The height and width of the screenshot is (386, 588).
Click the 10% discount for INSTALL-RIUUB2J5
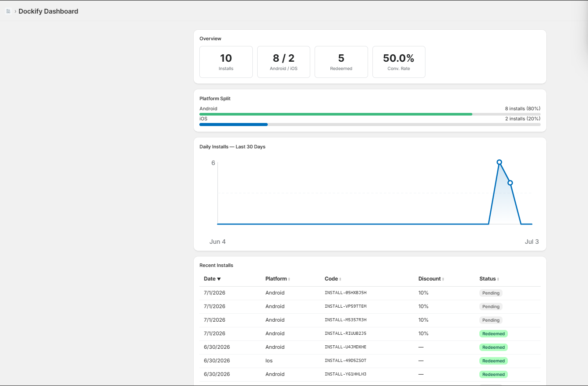(x=423, y=333)
